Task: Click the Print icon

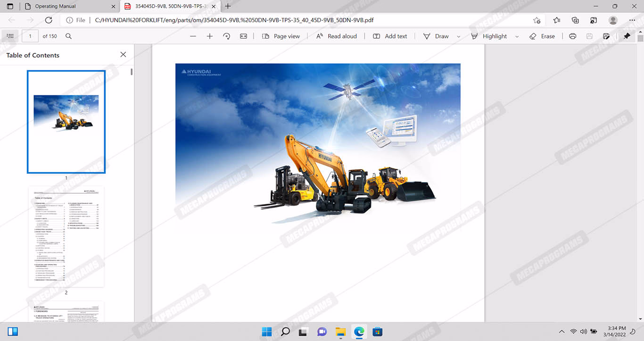Action: [x=572, y=36]
